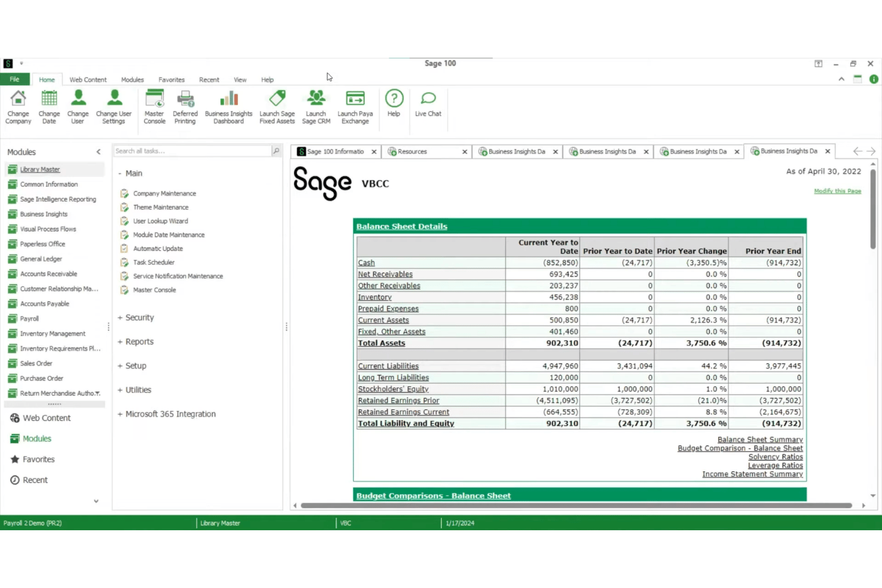The image size is (882, 588).
Task: Select the Inventory Management module
Action: click(52, 334)
